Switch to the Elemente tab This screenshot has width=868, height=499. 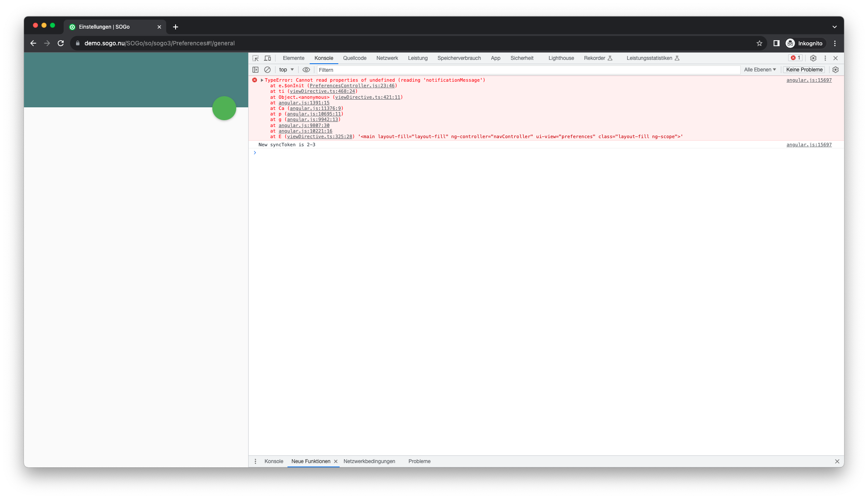(x=293, y=58)
